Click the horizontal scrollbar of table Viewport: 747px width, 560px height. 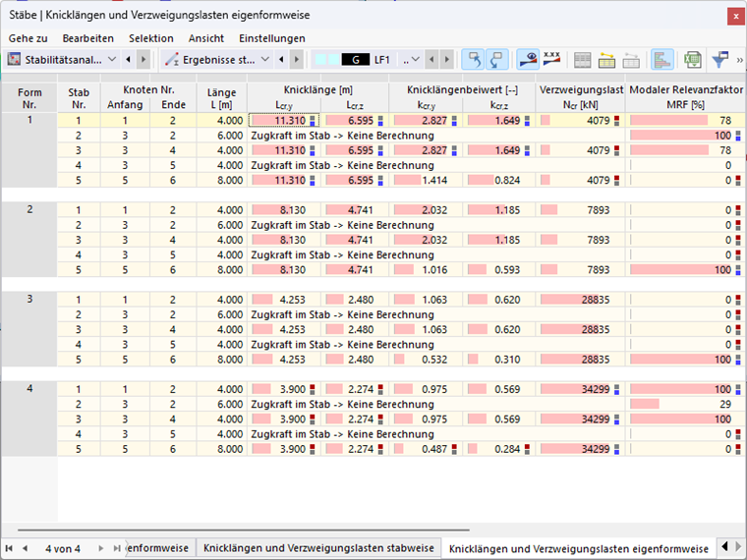point(244,529)
